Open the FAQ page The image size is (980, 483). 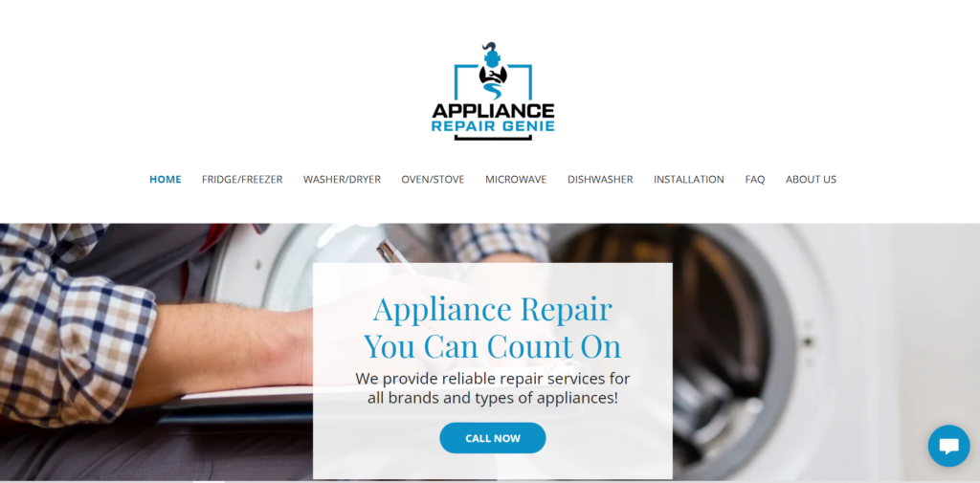click(x=754, y=179)
